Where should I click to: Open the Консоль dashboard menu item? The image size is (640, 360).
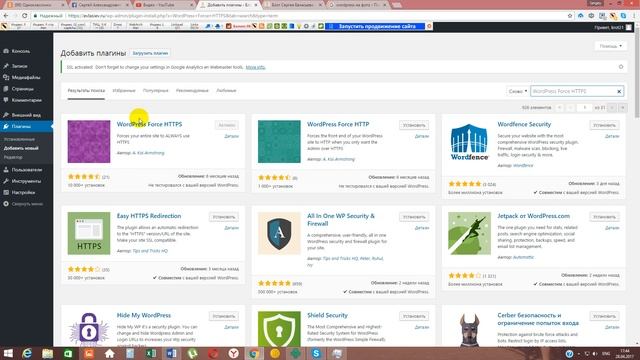[20, 51]
